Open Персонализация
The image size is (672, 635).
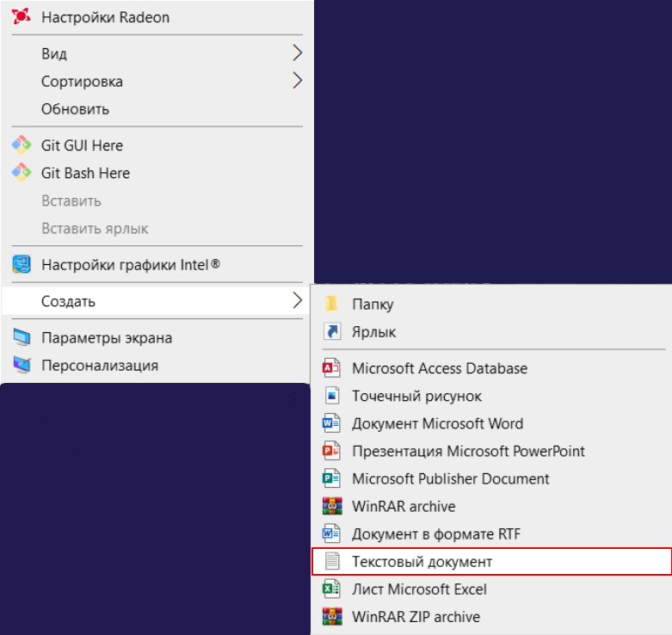[x=156, y=365]
